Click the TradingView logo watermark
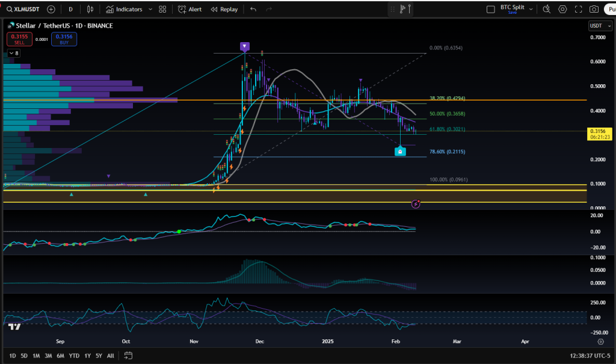 pyautogui.click(x=14, y=327)
